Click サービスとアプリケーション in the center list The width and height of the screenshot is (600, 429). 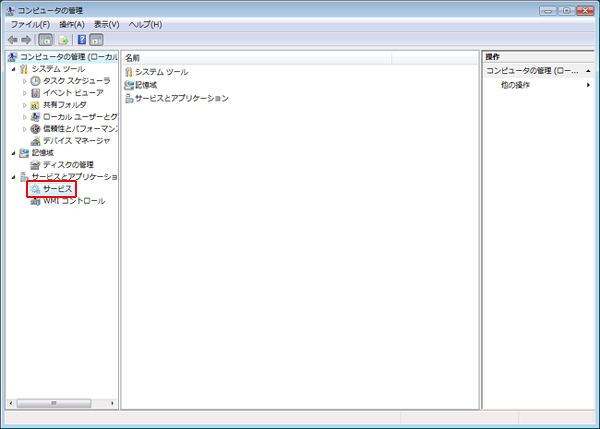[181, 98]
